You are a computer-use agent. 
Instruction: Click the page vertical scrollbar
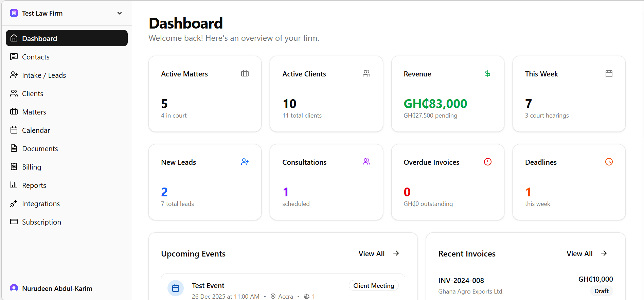tap(643, 75)
